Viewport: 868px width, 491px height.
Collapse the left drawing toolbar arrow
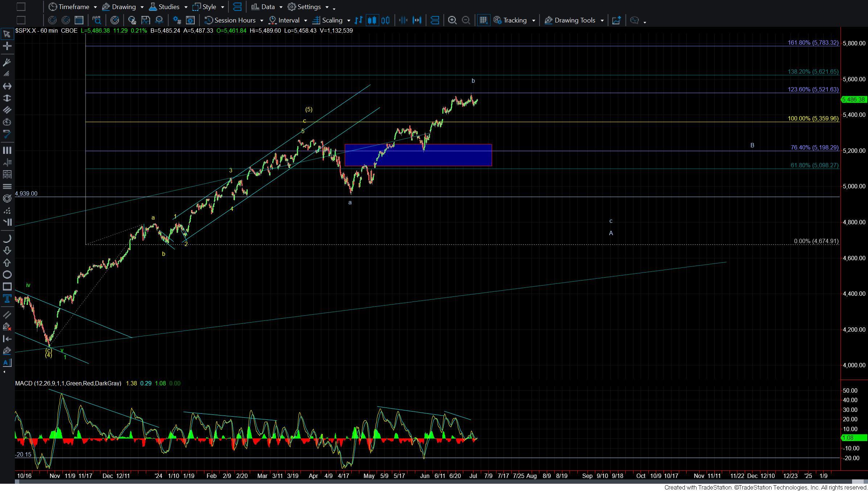coord(4,372)
